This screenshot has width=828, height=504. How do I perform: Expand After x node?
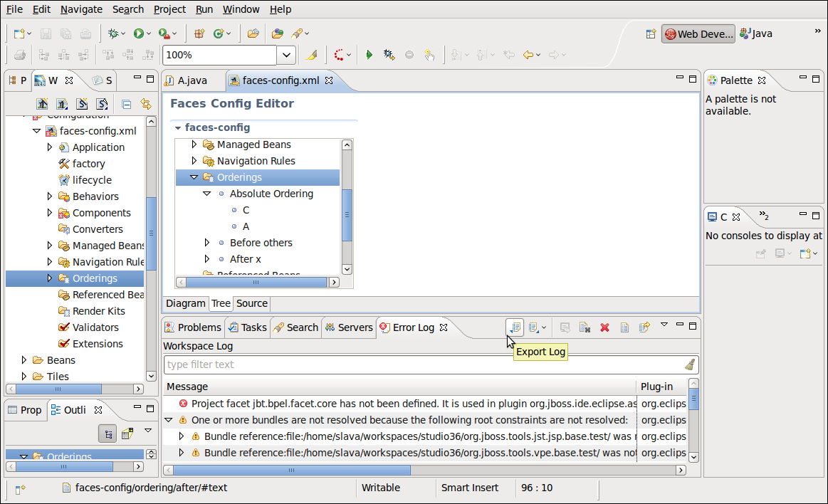coord(207,258)
